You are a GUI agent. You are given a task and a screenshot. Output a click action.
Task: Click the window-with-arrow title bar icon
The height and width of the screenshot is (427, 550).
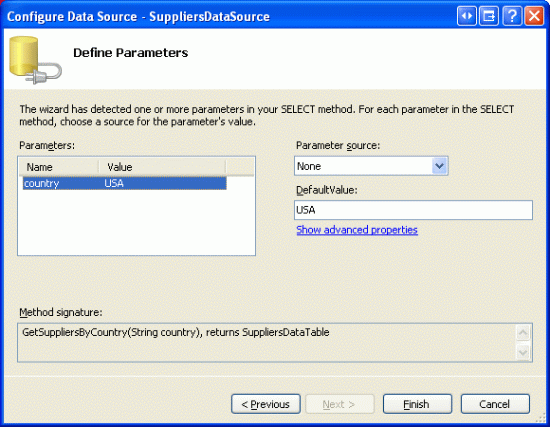[489, 16]
